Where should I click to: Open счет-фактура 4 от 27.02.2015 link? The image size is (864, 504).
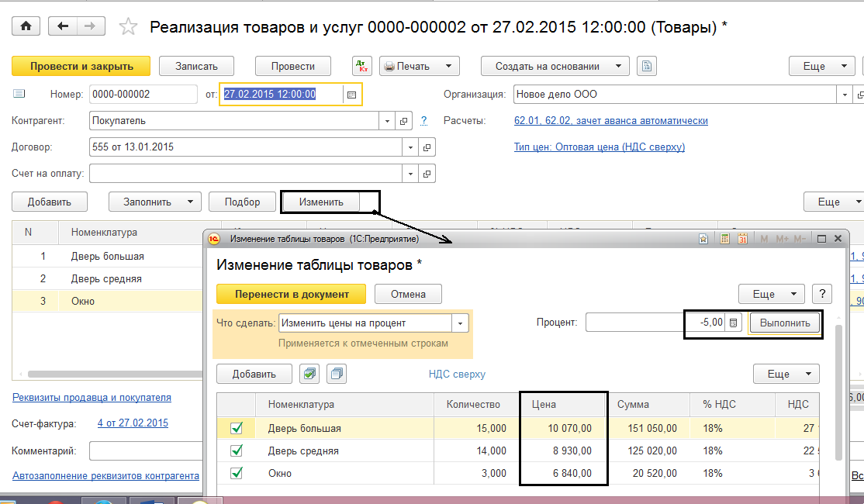coord(133,423)
